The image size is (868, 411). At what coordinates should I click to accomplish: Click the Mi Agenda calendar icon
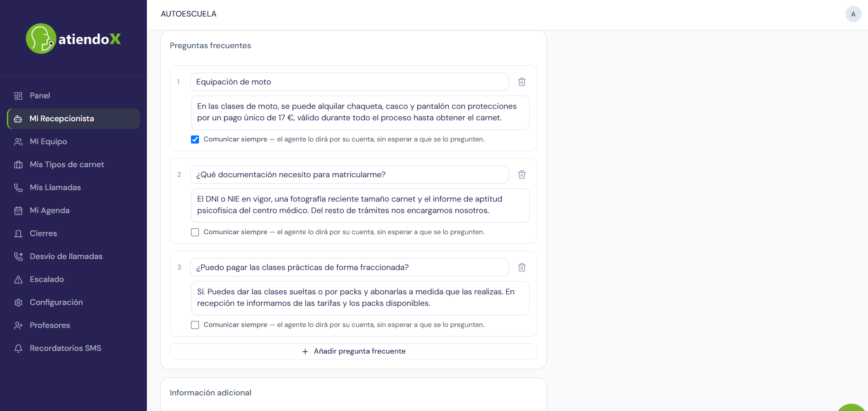click(x=18, y=210)
